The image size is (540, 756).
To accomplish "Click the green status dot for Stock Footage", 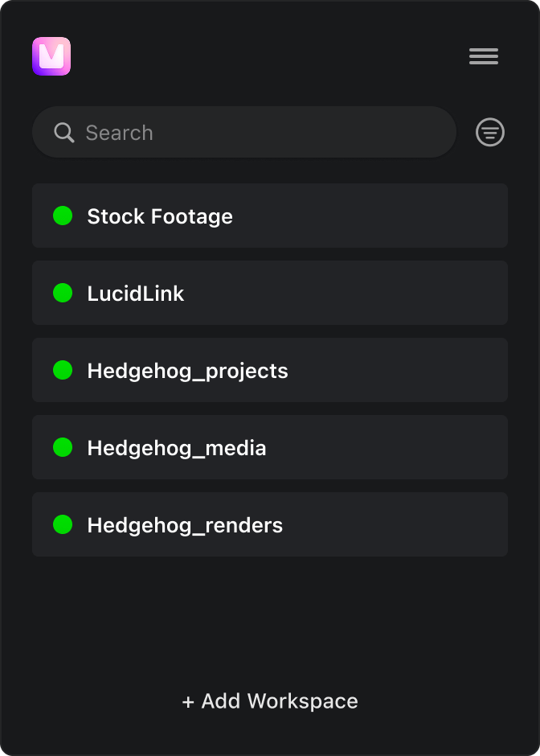I will point(63,216).
